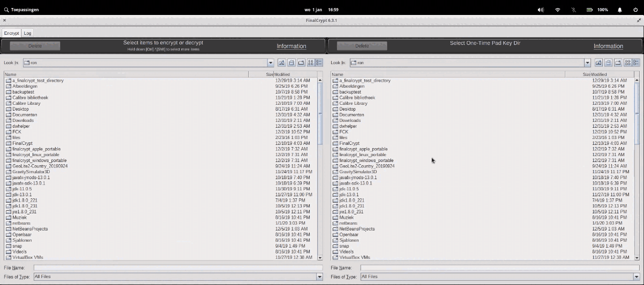Click Up One Level icon in right key chooser
Image resolution: width=644 pixels, height=285 pixels.
pos(599,63)
